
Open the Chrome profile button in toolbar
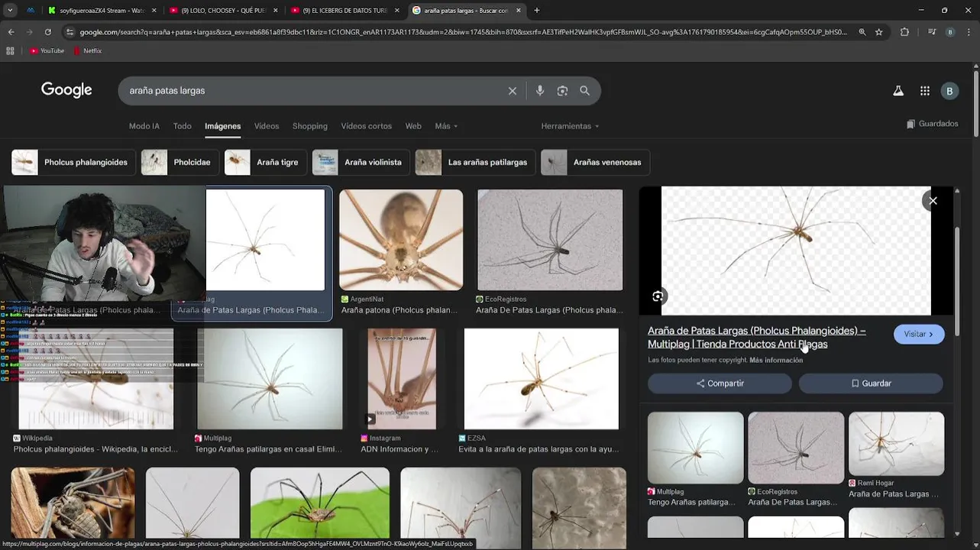[950, 32]
